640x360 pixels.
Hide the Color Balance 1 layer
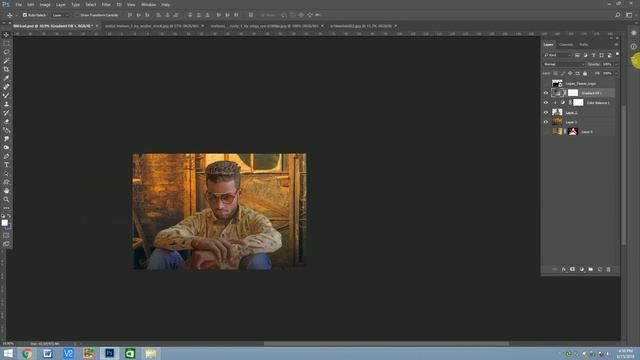tap(546, 102)
